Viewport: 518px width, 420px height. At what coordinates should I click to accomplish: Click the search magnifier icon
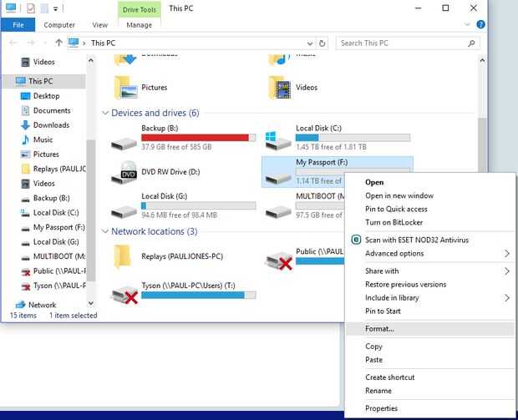click(472, 43)
